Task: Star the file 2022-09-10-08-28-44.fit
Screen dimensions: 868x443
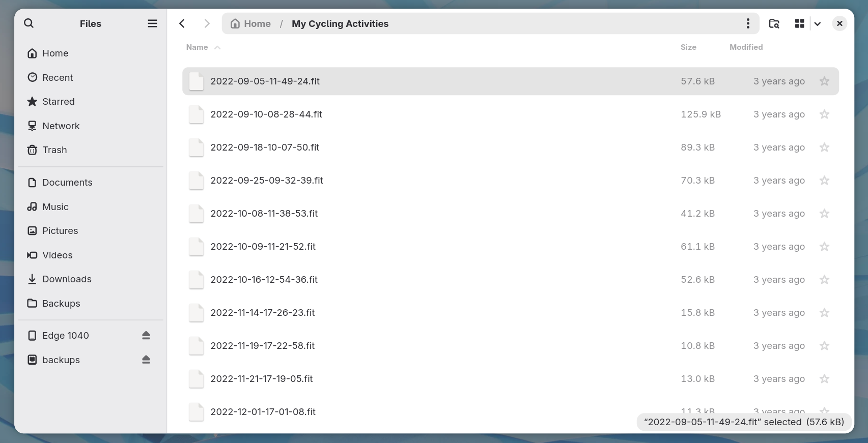Action: tap(825, 114)
